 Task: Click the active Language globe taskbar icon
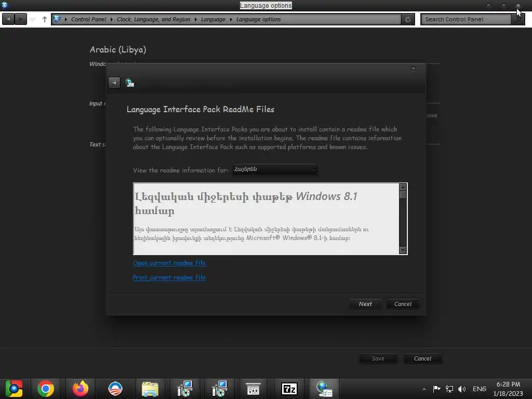pyautogui.click(x=324, y=389)
